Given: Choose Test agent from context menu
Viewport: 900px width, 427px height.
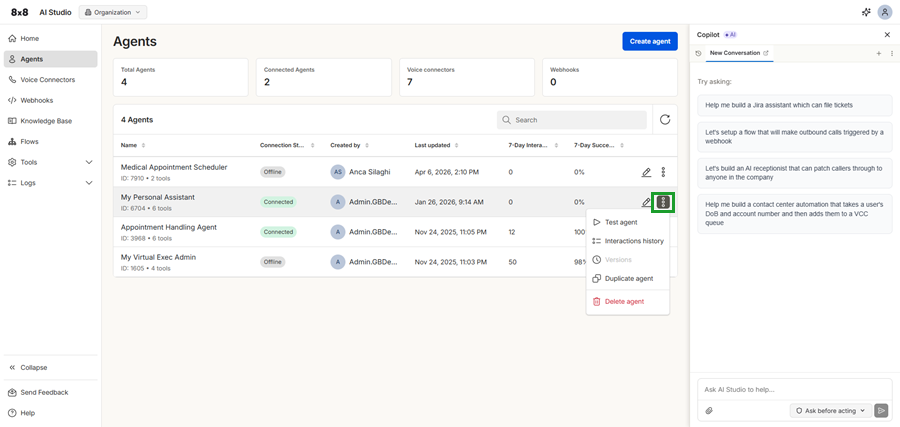Looking at the screenshot, I should click(x=627, y=222).
